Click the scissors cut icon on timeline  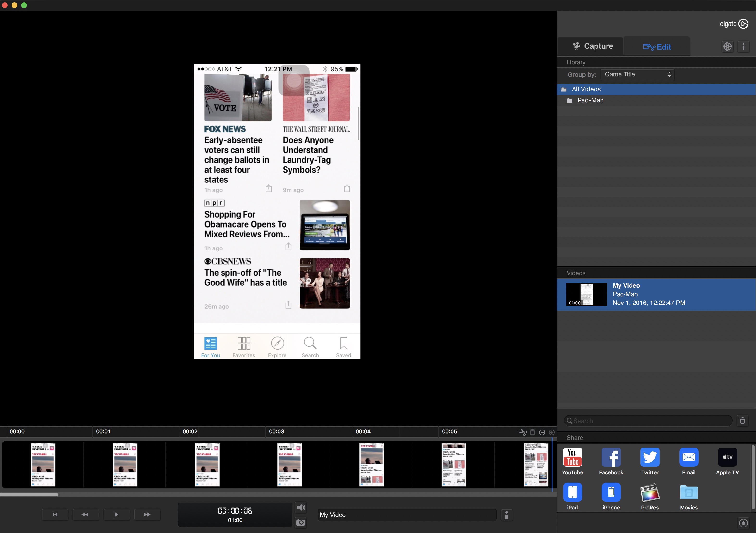tap(523, 432)
